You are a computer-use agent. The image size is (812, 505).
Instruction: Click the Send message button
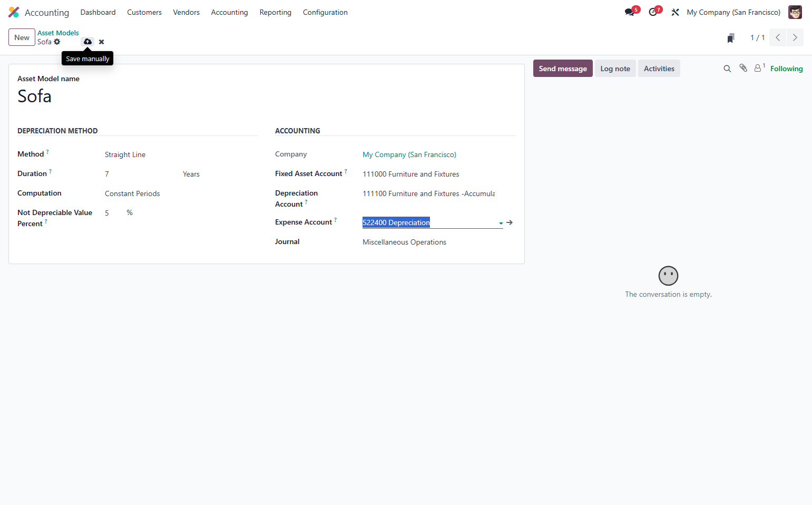click(x=563, y=69)
